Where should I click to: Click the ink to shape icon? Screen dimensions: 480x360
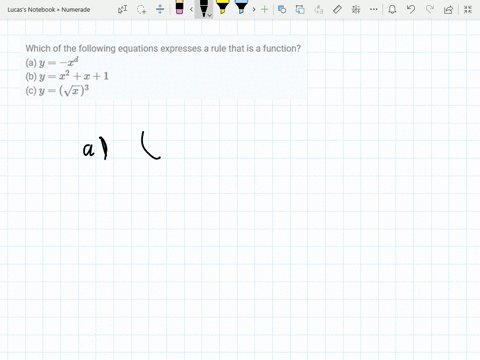[300, 9]
